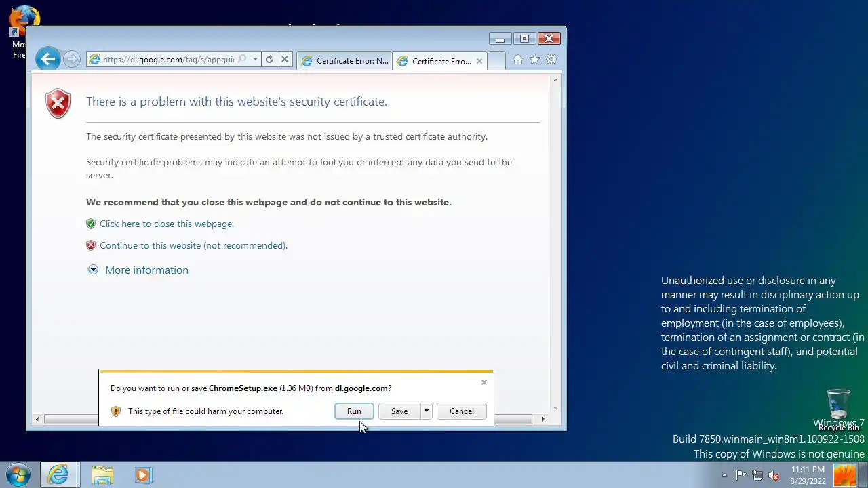Screen dimensions: 868x488
Task: Open the Recycle Bin desktop icon
Action: [x=839, y=409]
